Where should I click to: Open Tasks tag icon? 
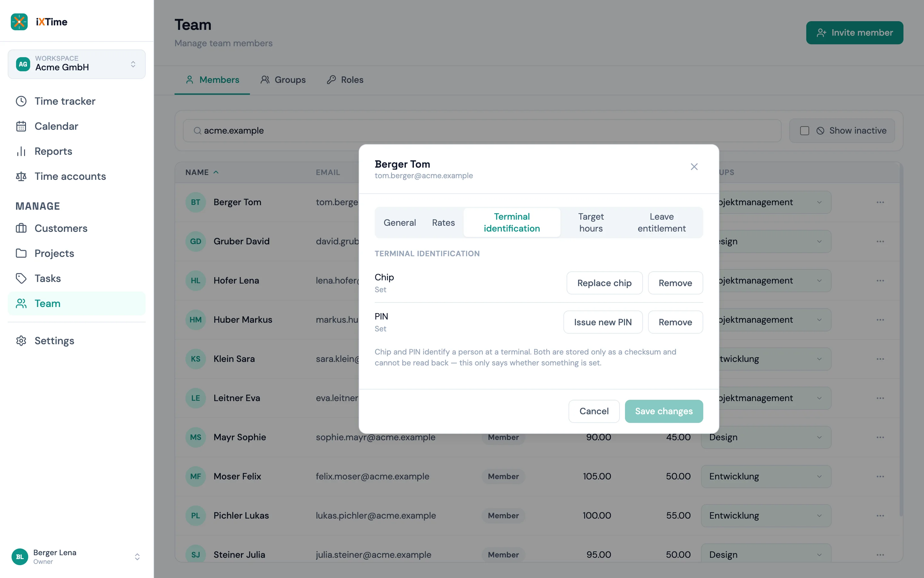point(21,278)
